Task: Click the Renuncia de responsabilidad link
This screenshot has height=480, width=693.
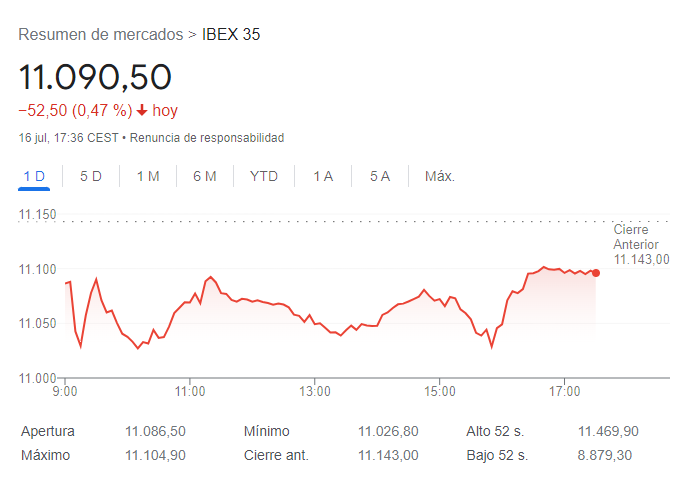Action: [x=207, y=137]
